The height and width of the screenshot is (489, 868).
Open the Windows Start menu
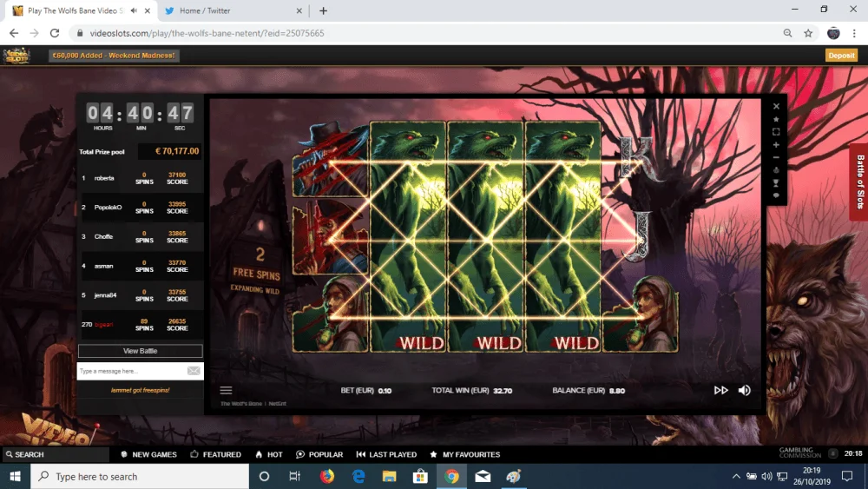coord(15,476)
